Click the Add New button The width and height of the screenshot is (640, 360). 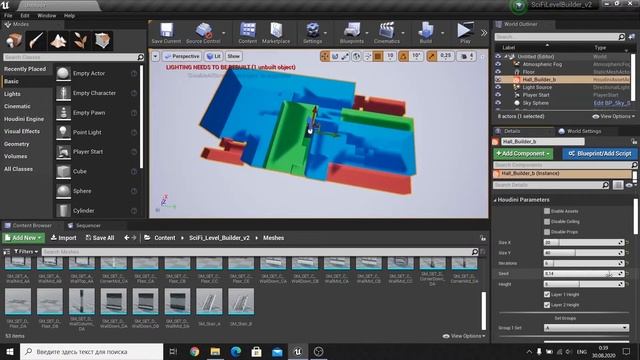[x=23, y=238]
